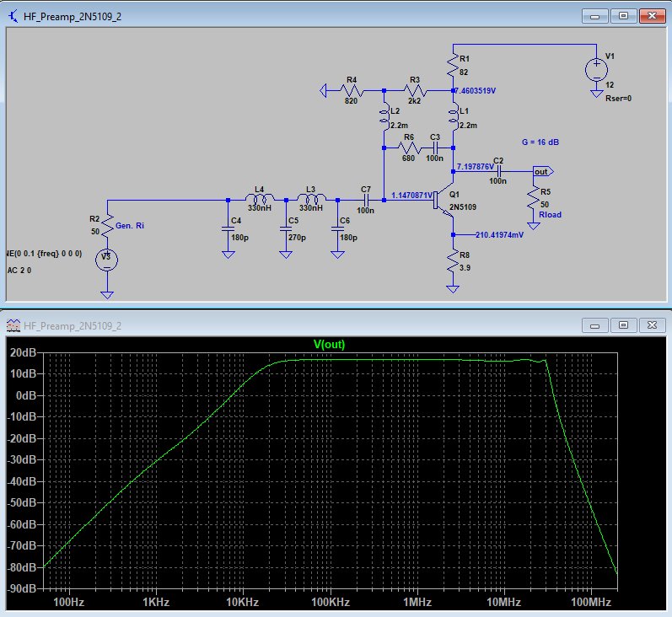The image size is (672, 617).
Task: Select capacitor C6 symbol
Action: (338, 228)
